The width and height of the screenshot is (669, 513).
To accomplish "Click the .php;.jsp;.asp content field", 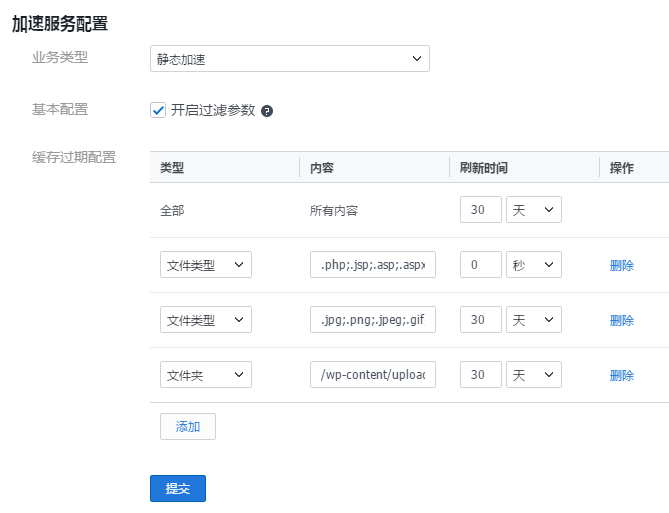I will coord(373,265).
